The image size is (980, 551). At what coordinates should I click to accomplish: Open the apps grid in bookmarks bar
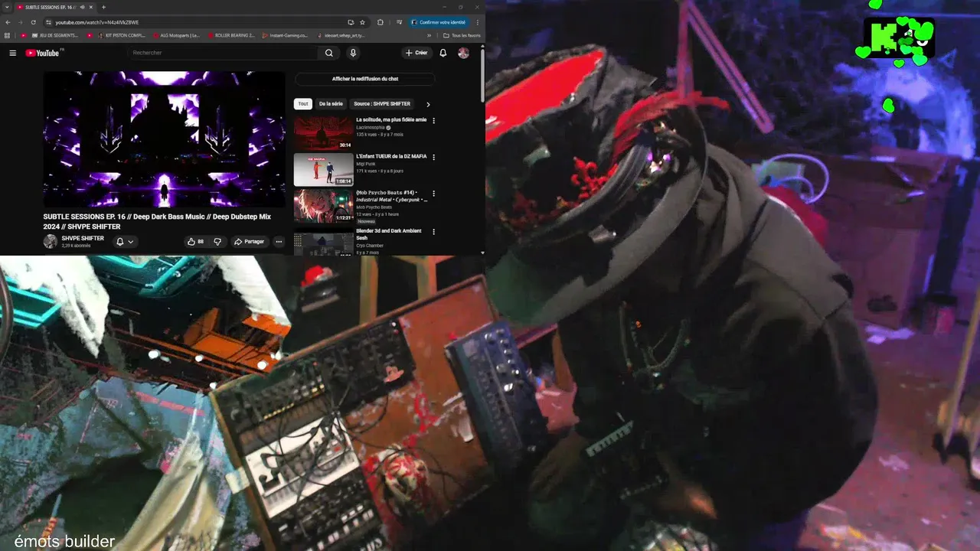(x=7, y=35)
